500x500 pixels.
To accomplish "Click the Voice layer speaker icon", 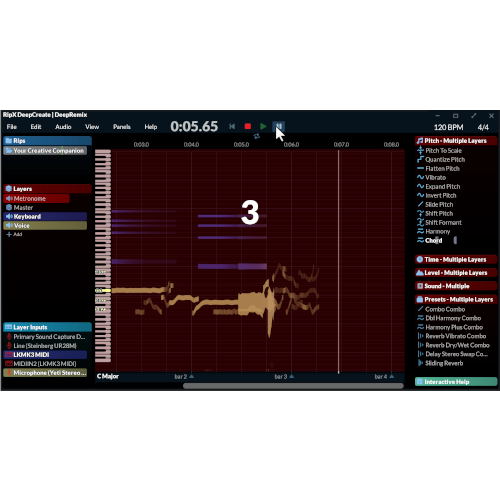I will pos(9,226).
